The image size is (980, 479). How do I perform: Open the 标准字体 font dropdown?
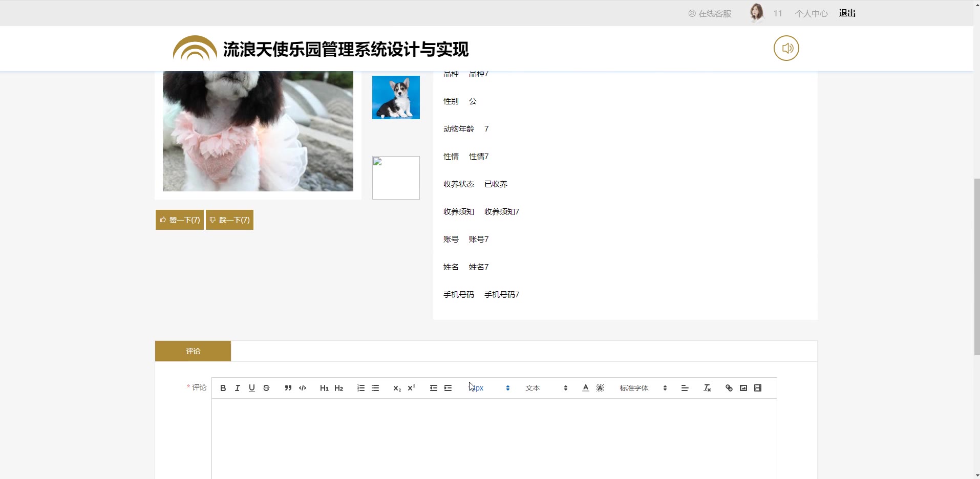[x=643, y=388]
